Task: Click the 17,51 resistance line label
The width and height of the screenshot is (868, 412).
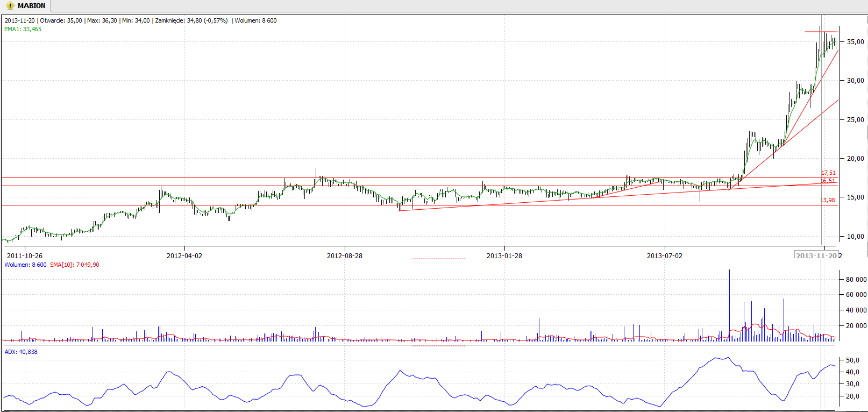Action: (828, 173)
